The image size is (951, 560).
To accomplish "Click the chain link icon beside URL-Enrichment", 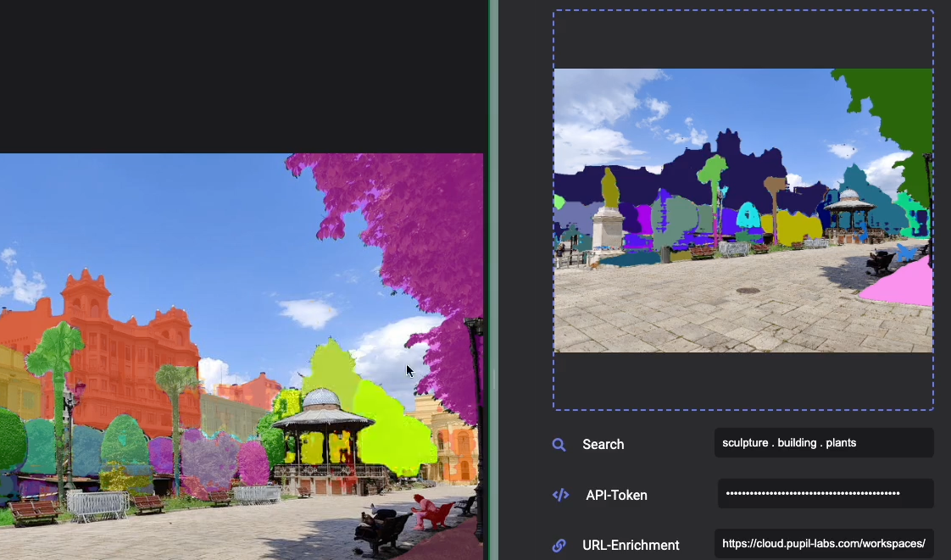I will point(559,545).
